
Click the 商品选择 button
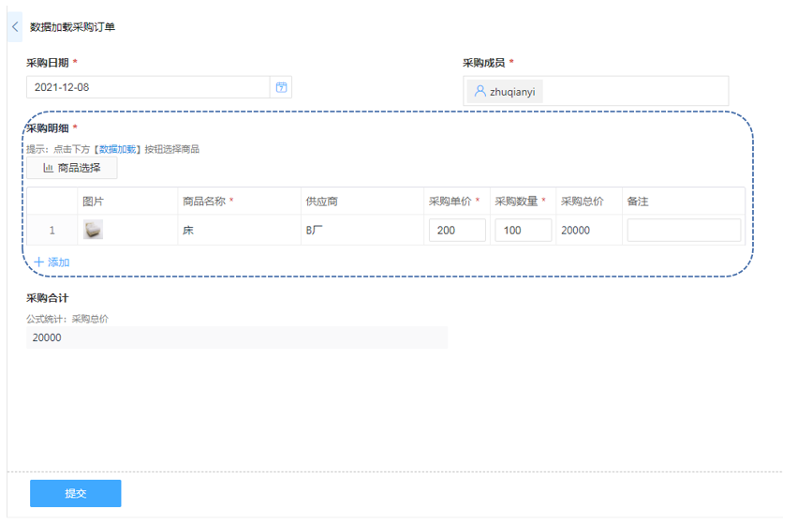(x=72, y=168)
